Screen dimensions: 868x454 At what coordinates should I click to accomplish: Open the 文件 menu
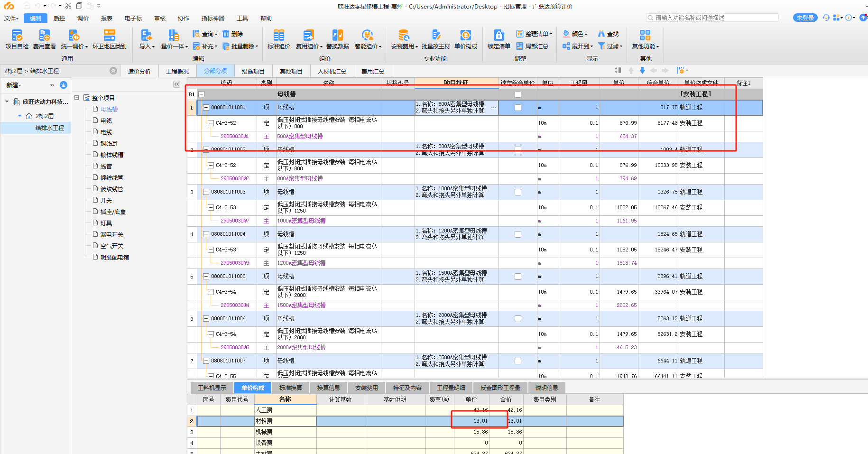tap(11, 18)
